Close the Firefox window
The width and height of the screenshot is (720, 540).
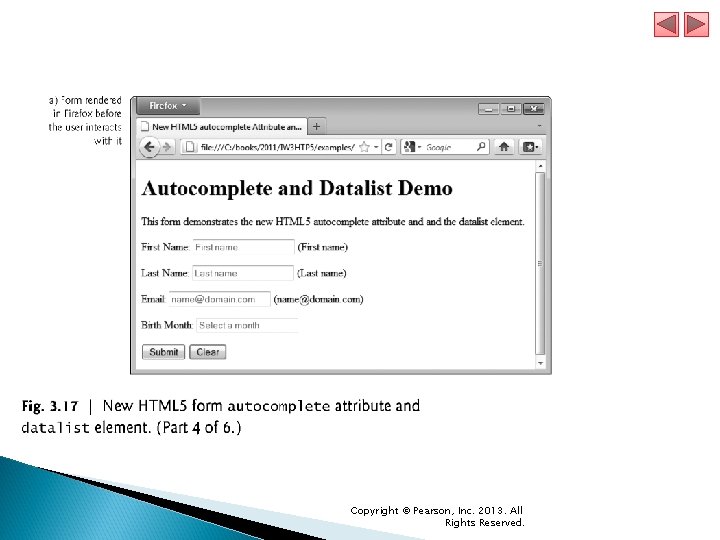click(x=534, y=109)
